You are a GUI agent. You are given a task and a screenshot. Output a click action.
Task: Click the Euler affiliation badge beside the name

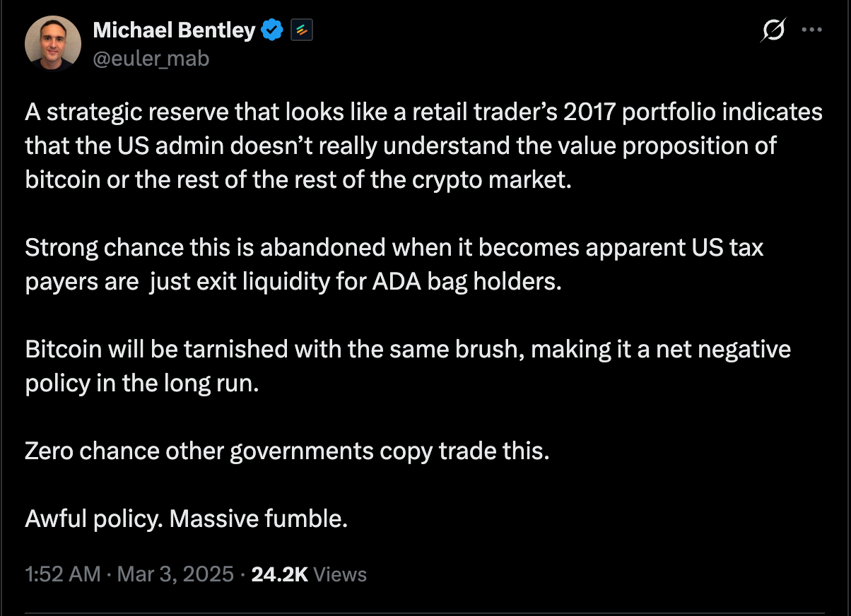tap(302, 30)
